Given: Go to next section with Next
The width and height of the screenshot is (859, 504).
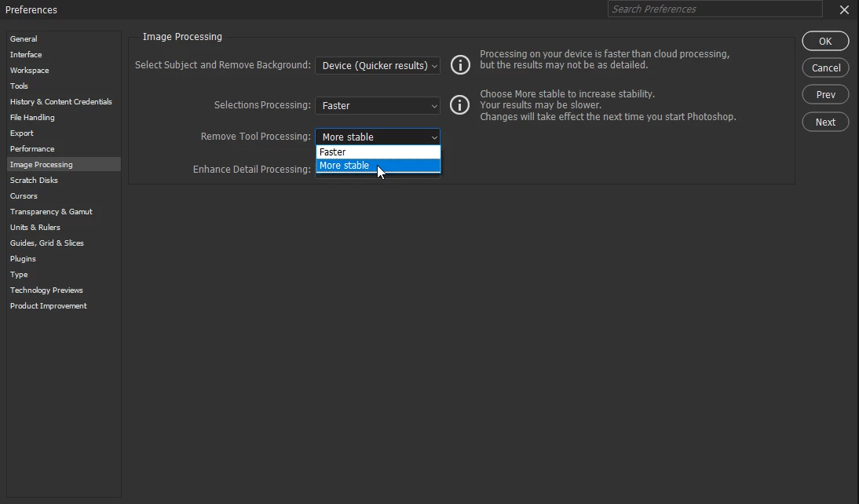Looking at the screenshot, I should [x=825, y=122].
